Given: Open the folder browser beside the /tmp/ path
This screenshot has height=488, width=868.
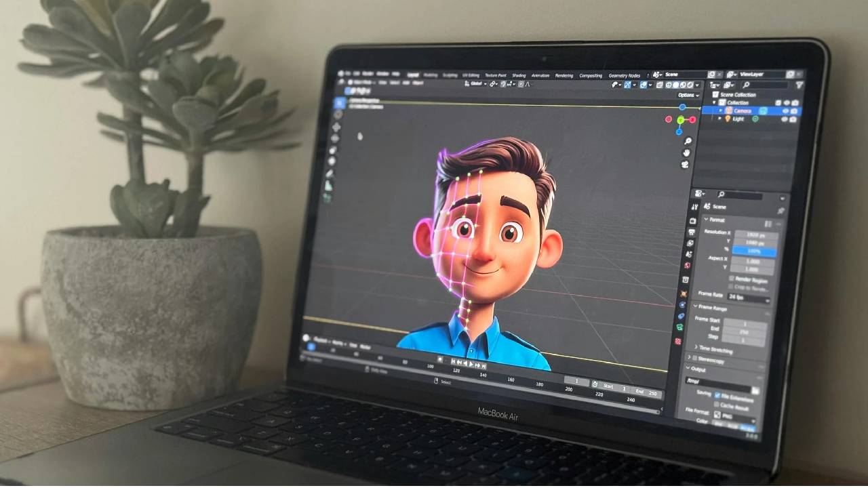Looking at the screenshot, I should 755,390.
